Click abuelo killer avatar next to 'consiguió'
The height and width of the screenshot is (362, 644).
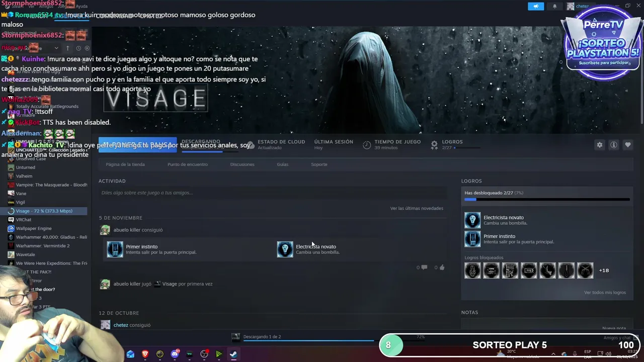105,230
